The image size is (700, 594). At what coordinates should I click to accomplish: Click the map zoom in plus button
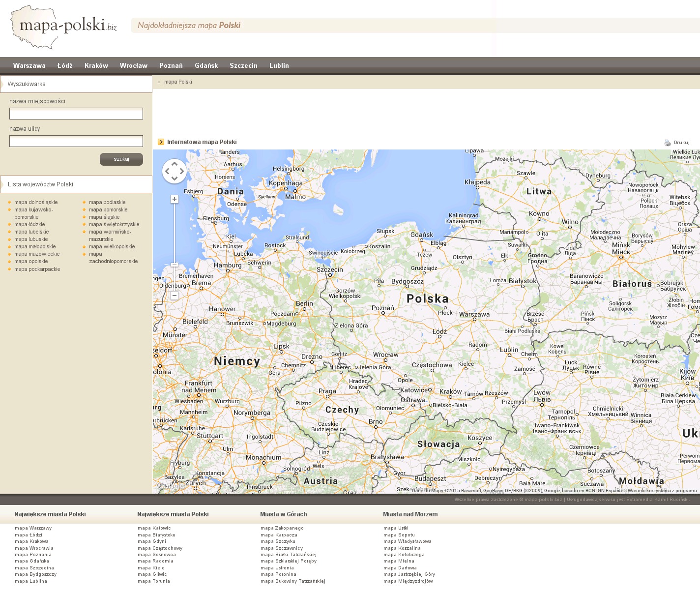click(x=174, y=199)
